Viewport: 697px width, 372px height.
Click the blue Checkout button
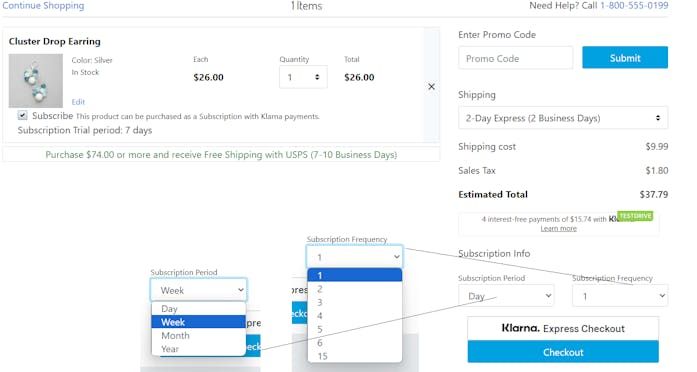[563, 352]
